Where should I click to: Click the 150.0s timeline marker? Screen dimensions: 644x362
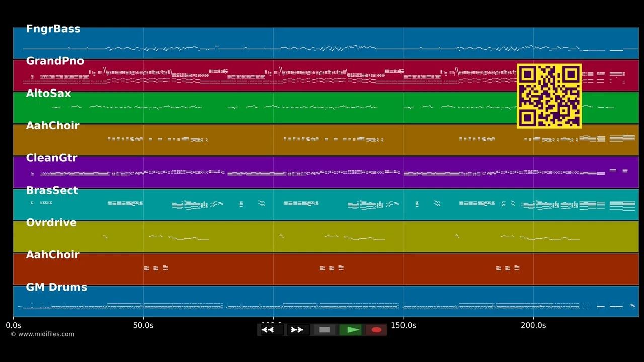[404, 325]
